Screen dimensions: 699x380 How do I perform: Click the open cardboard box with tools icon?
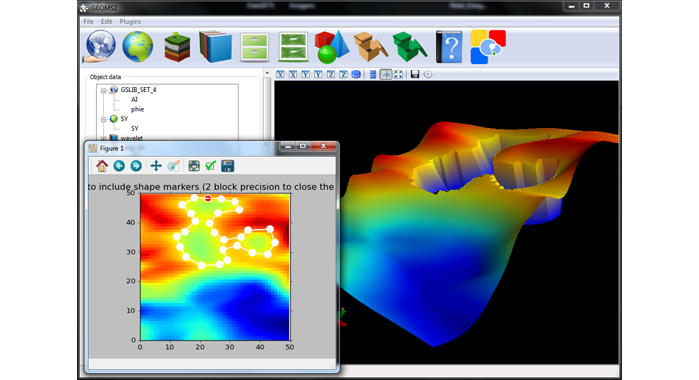click(x=370, y=46)
